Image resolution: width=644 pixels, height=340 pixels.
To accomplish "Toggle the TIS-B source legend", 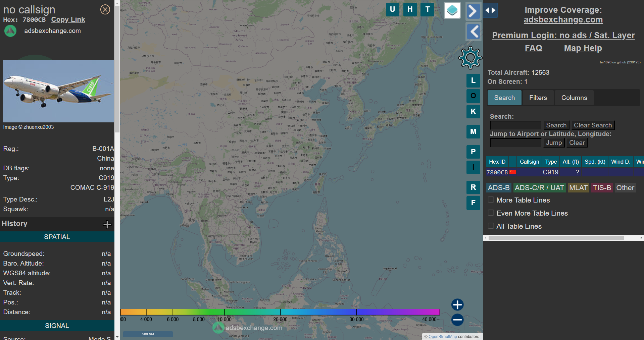I will coord(602,188).
